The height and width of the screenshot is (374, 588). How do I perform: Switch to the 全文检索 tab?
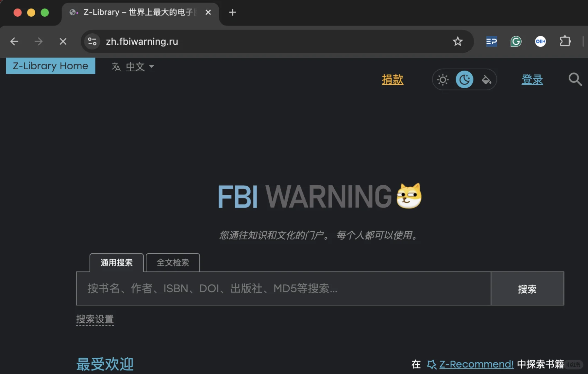point(173,262)
